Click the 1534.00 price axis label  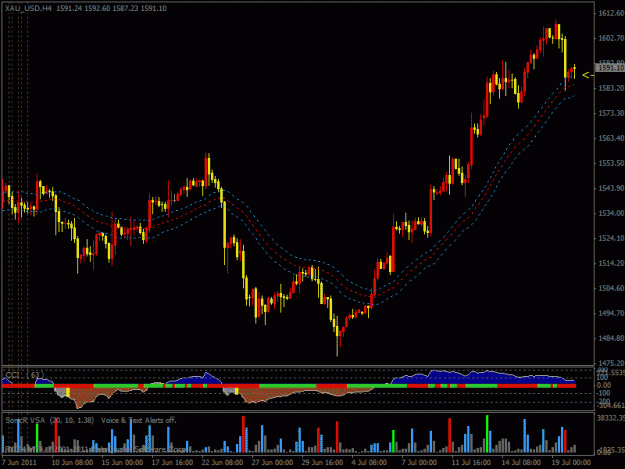click(x=611, y=213)
